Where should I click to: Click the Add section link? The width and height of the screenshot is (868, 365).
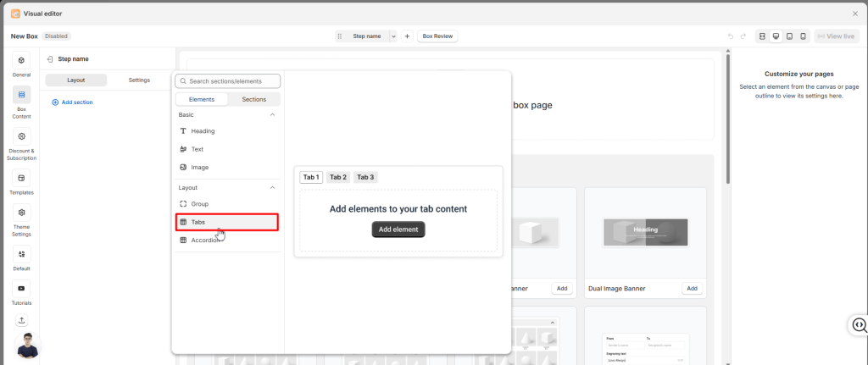coord(73,102)
